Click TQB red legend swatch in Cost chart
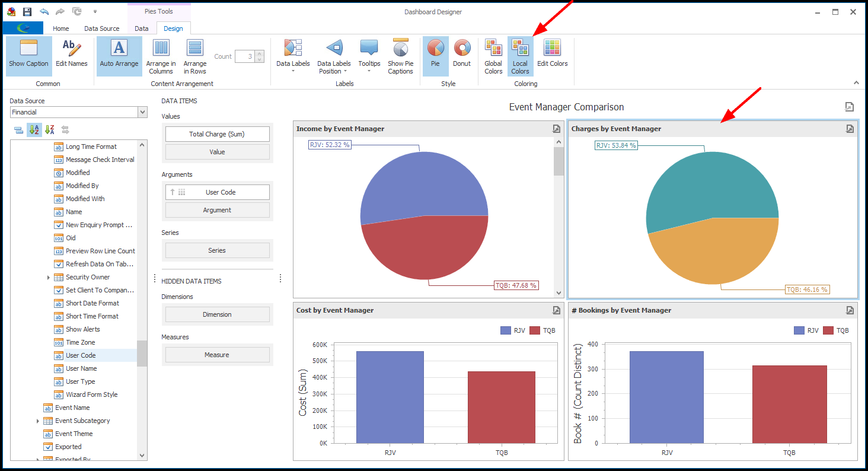The width and height of the screenshot is (868, 471). (x=535, y=330)
